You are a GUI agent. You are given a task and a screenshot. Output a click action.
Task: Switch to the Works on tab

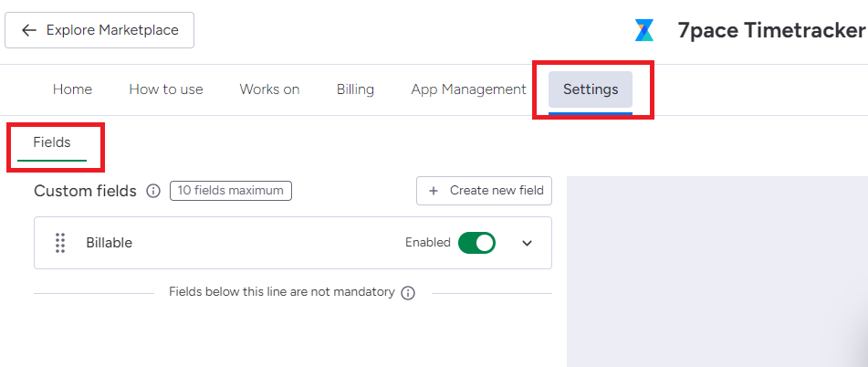click(x=269, y=89)
